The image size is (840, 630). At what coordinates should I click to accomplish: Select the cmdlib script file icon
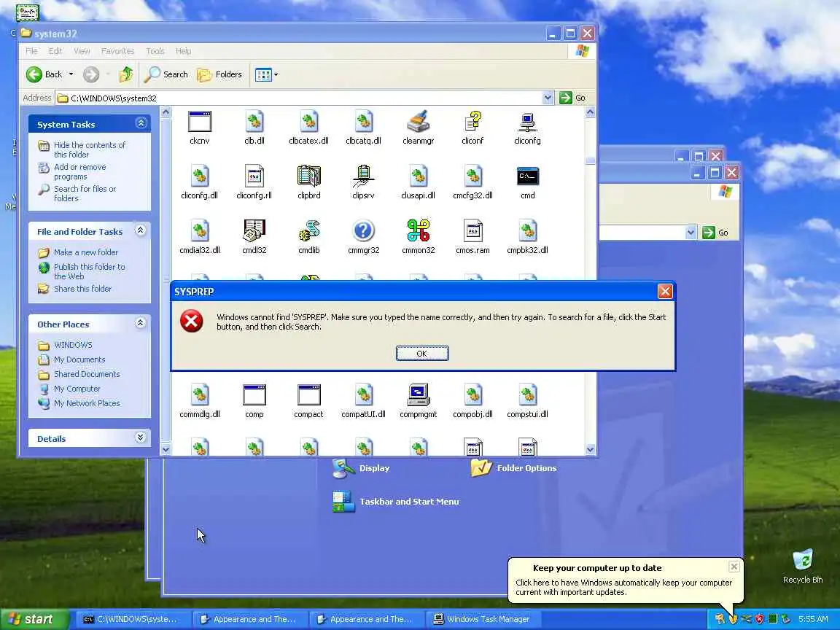tap(309, 231)
